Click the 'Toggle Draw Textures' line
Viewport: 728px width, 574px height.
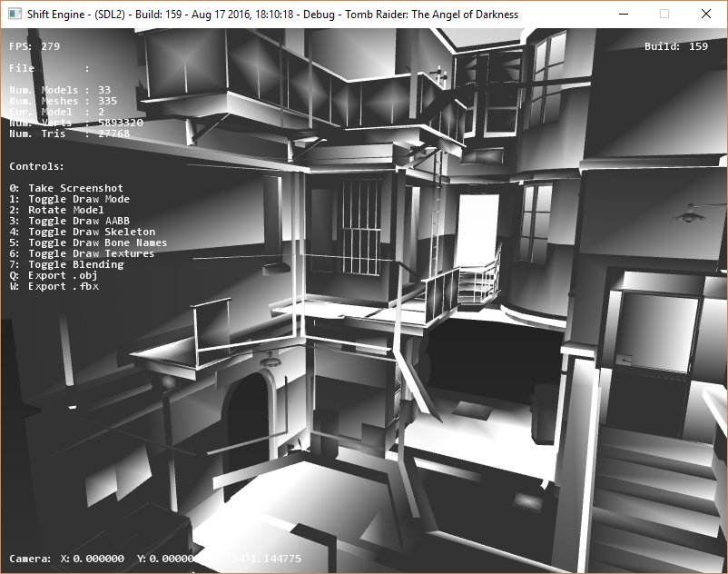(82, 253)
